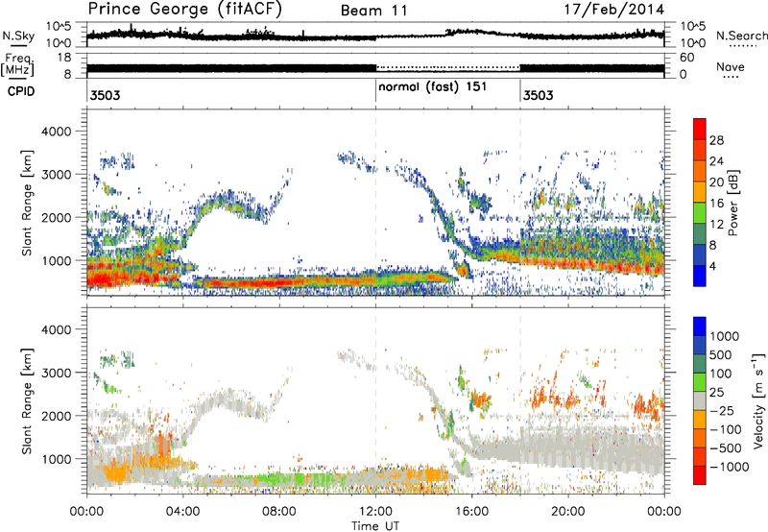Select the 'N.Sky' legend label
768x532 pixels.
click(18, 36)
